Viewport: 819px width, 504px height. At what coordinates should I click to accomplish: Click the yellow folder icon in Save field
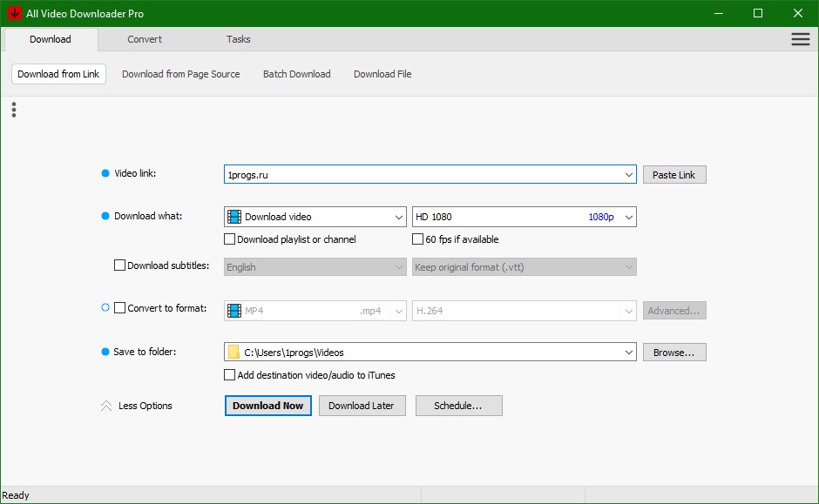pos(232,352)
